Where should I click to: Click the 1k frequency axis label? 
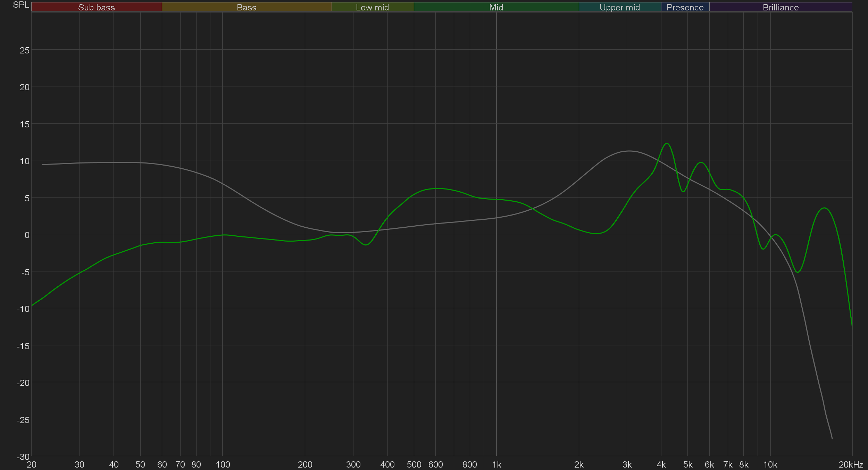click(x=496, y=464)
